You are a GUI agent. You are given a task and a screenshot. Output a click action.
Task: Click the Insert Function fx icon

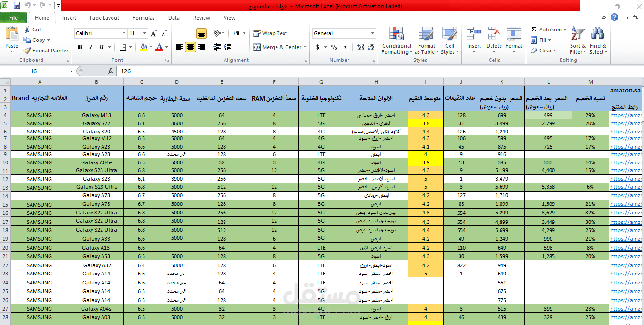[111, 71]
